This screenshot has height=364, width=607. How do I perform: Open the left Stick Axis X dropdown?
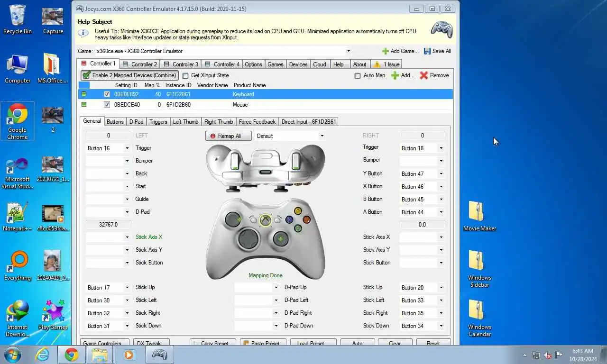[127, 237]
